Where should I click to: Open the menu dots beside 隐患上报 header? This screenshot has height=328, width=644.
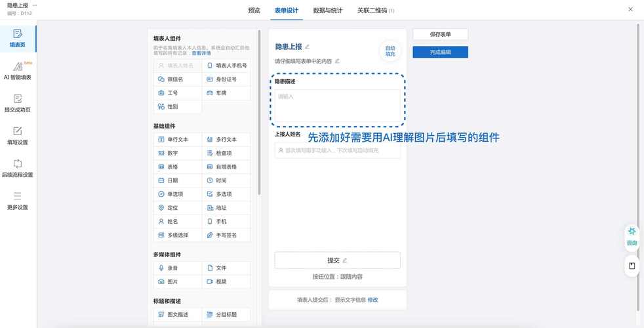click(35, 5)
